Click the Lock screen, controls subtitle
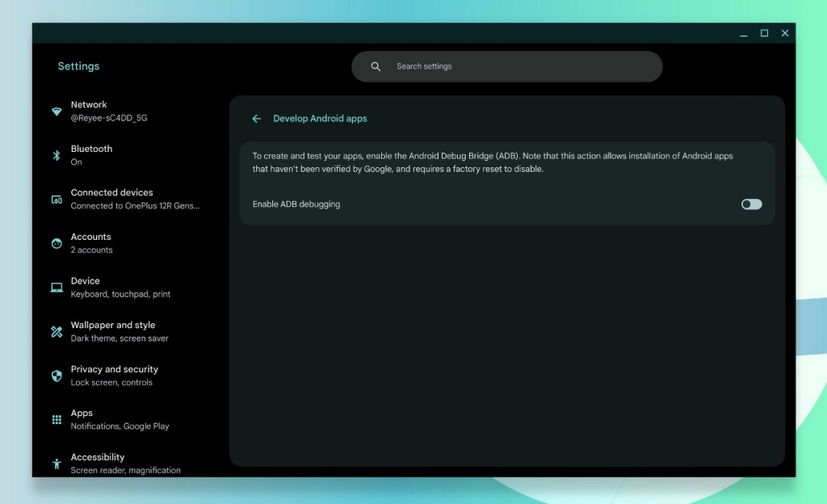Image resolution: width=827 pixels, height=504 pixels. (x=111, y=382)
